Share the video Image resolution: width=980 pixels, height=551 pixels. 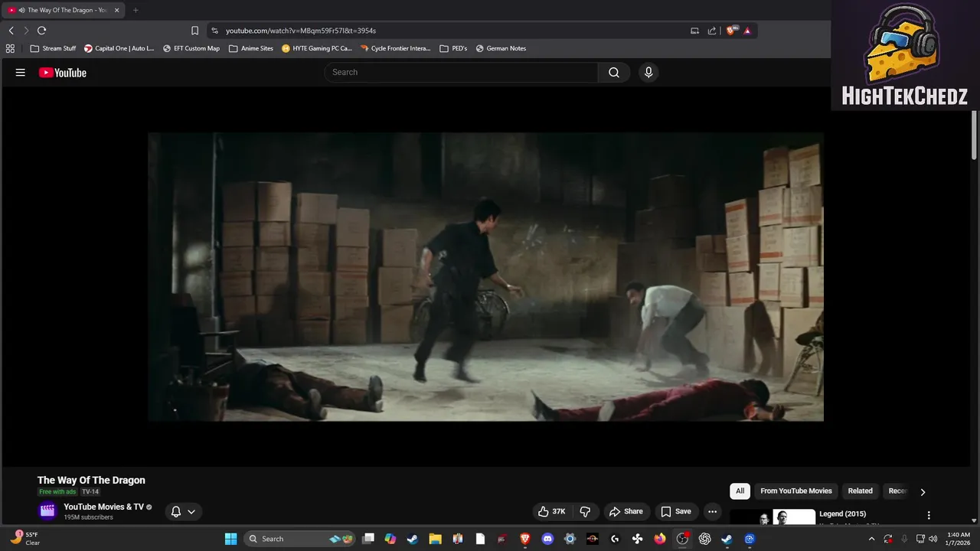(x=626, y=511)
